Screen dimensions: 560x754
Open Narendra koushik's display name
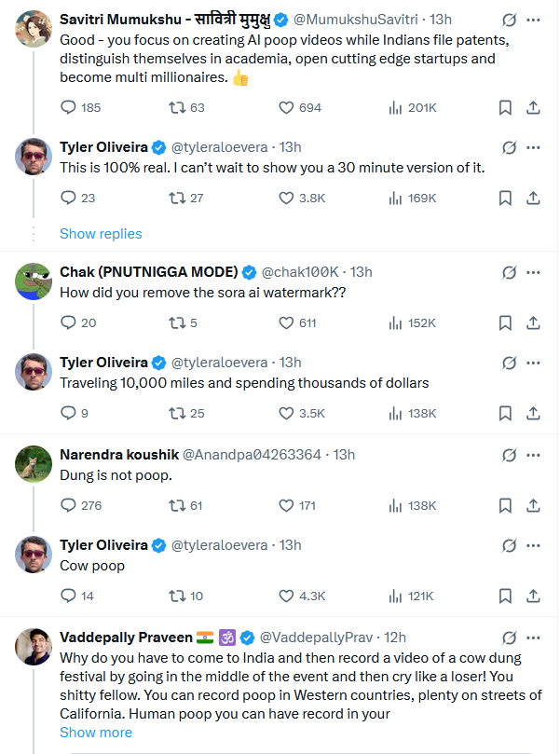(116, 455)
